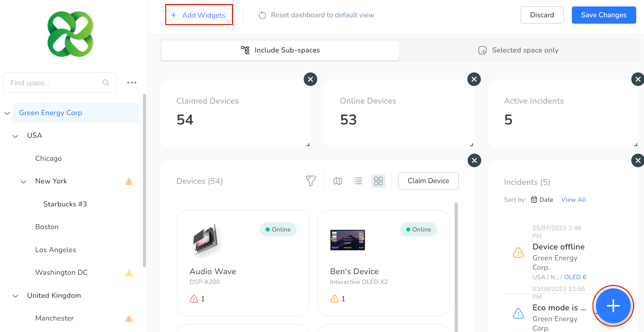Image resolution: width=644 pixels, height=332 pixels.
Task: Open Ben's Device thumbnail
Action: [x=348, y=240]
